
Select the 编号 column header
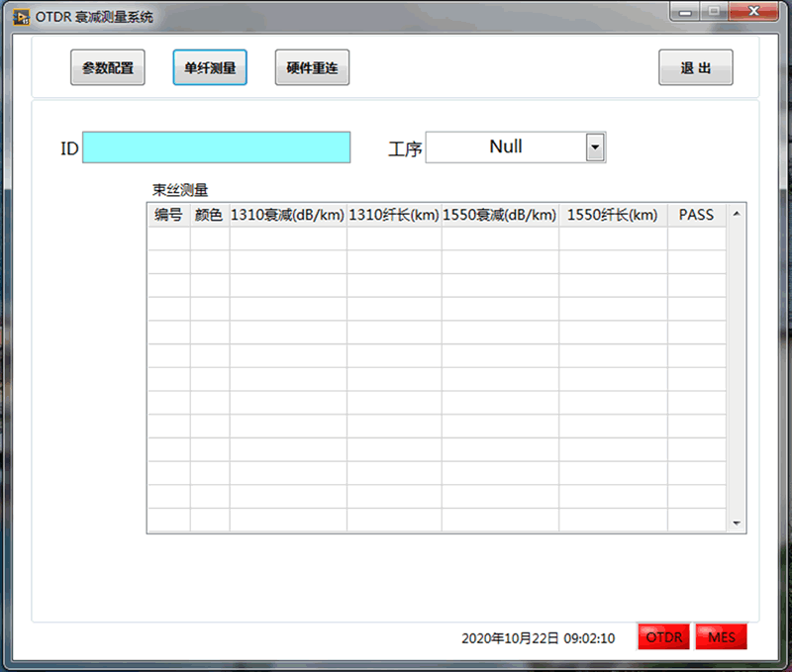click(x=168, y=215)
